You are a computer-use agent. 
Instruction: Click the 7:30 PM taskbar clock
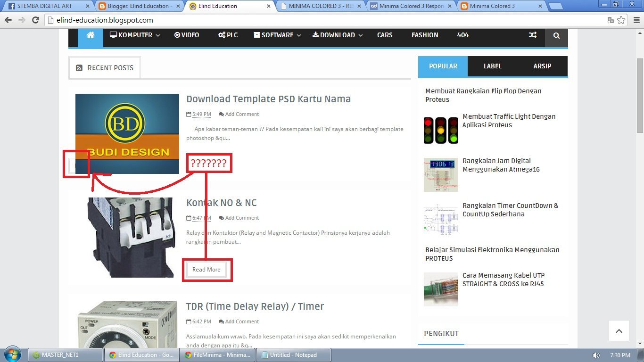[x=620, y=355]
